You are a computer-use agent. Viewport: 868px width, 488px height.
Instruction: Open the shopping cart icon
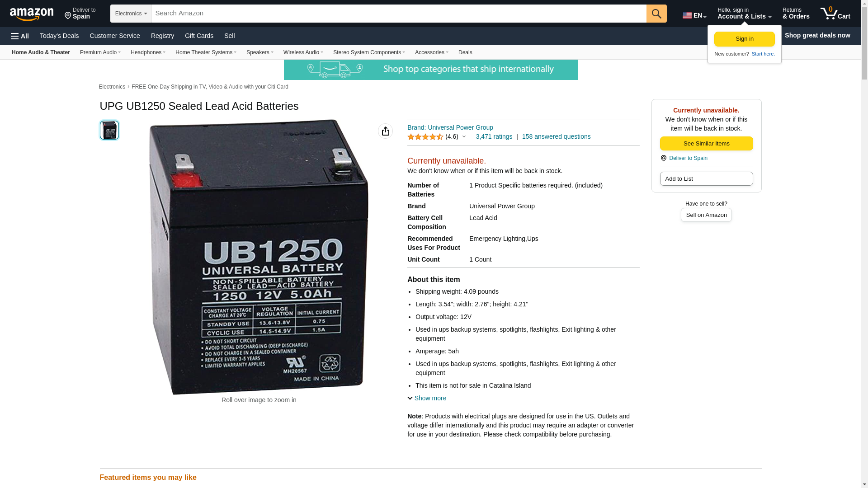tap(835, 14)
